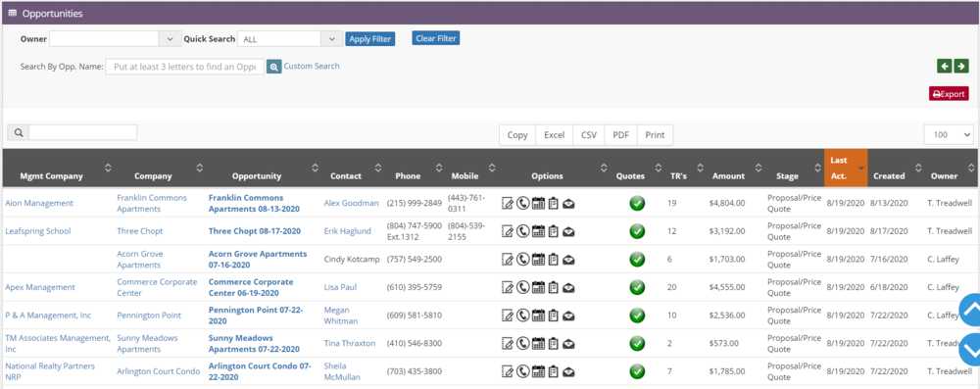Open the Custom Search link
The width and height of the screenshot is (980, 389).
[x=312, y=66]
